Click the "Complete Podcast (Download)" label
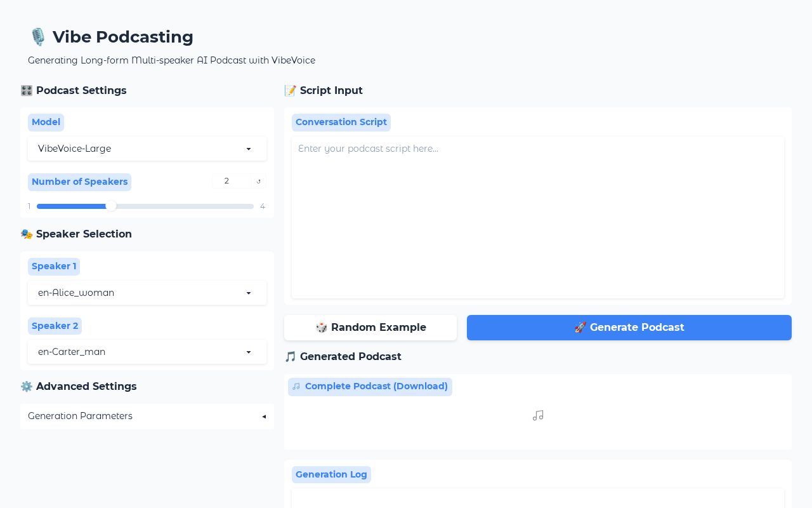 coord(370,386)
